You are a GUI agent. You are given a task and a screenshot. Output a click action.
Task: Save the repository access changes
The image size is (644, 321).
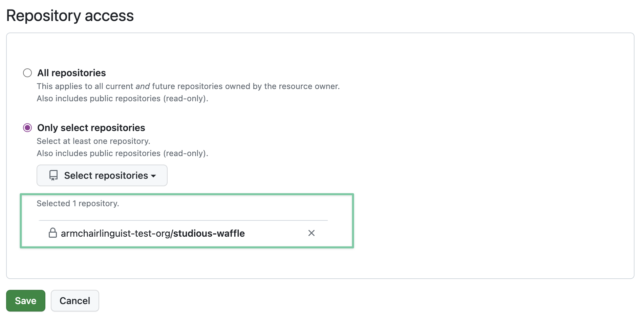[25, 300]
